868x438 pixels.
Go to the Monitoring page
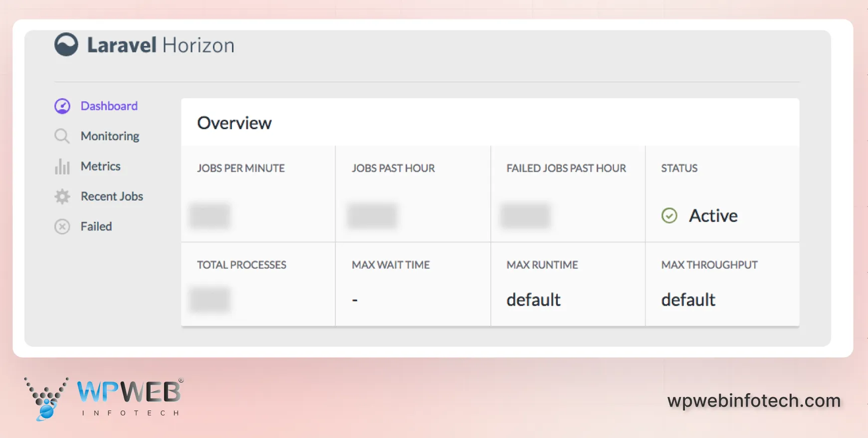click(x=110, y=136)
